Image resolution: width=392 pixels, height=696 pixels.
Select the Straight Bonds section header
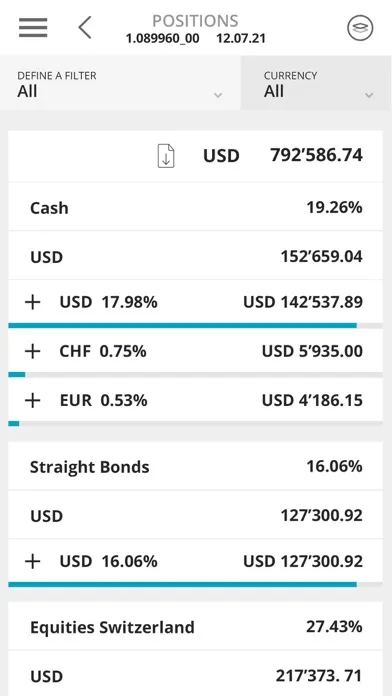click(x=195, y=467)
